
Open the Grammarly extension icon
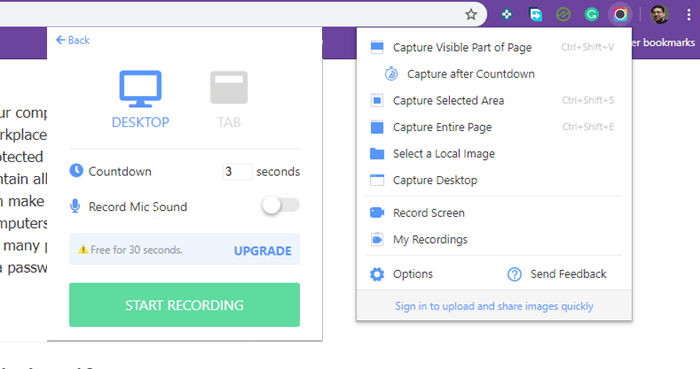point(592,15)
